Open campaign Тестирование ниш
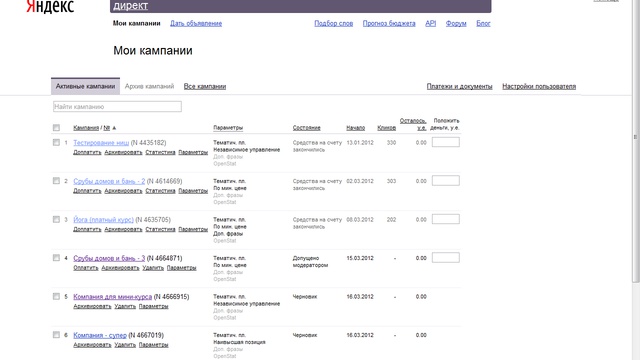Screen dimensions: 640x360 101,142
